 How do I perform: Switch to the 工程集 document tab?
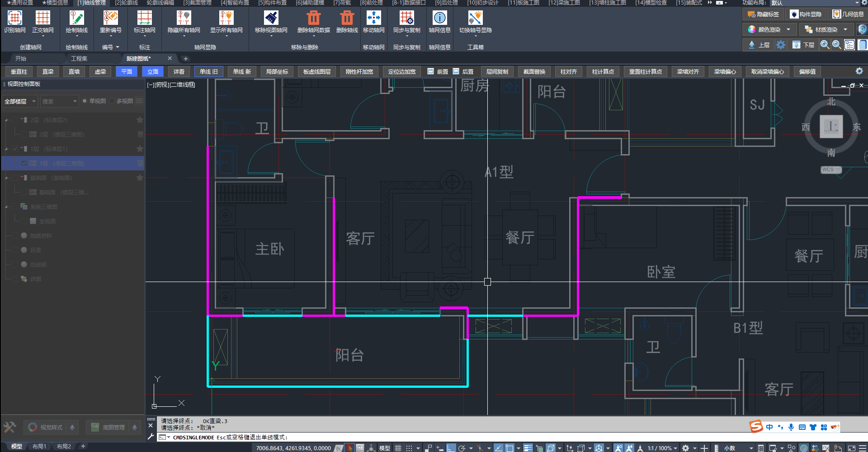click(x=79, y=59)
